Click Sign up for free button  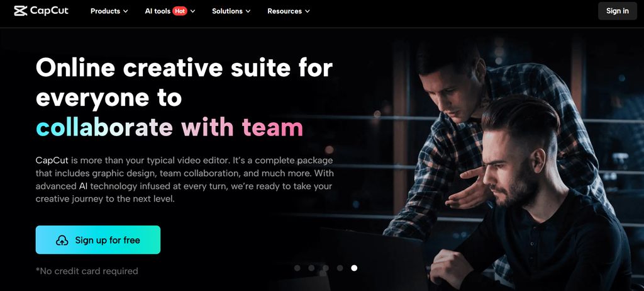pyautogui.click(x=97, y=240)
